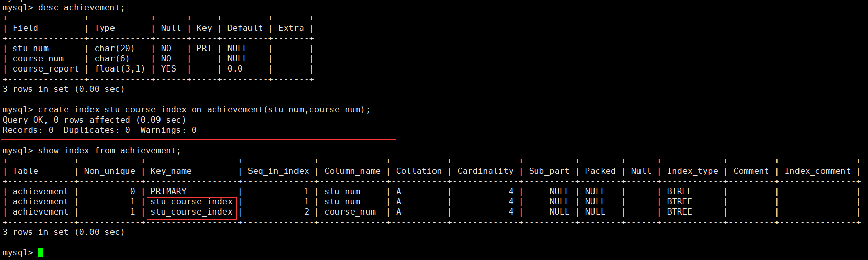Click the 'Non_unique' column header

point(109,171)
